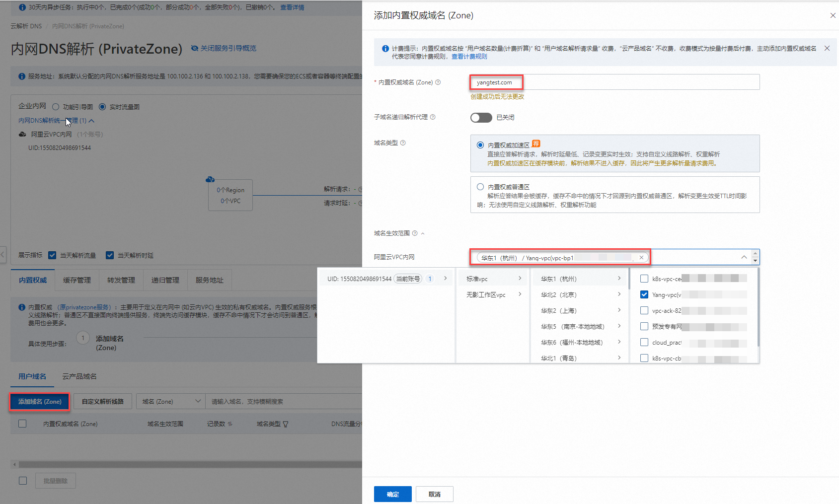This screenshot has height=504, width=839.
Task: Click filter icon on 域名类型 column
Action: pos(286,424)
